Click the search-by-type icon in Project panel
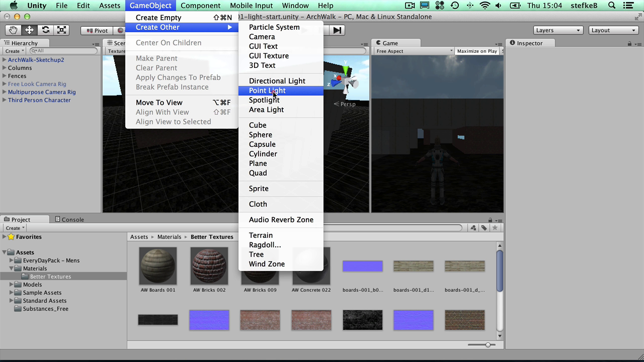Screen dimensions: 644x362 (473, 228)
